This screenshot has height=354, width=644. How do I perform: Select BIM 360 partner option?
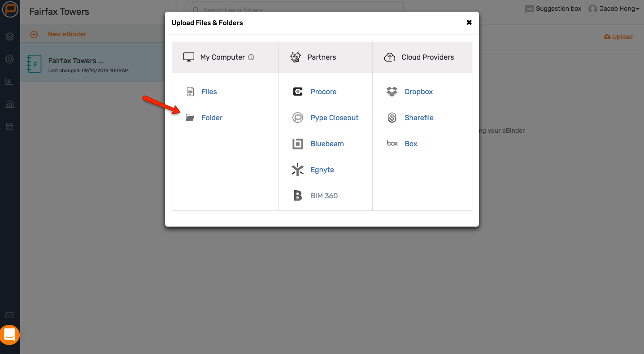point(324,196)
